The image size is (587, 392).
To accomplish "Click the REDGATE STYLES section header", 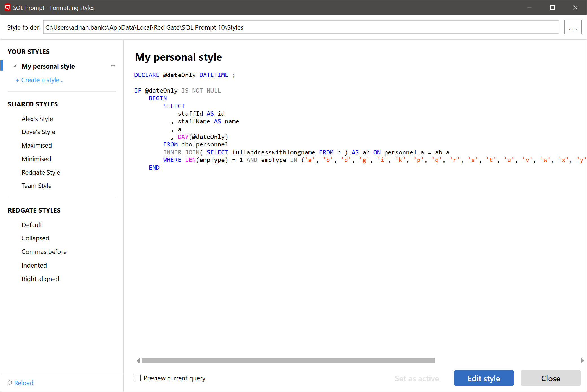I will (34, 210).
